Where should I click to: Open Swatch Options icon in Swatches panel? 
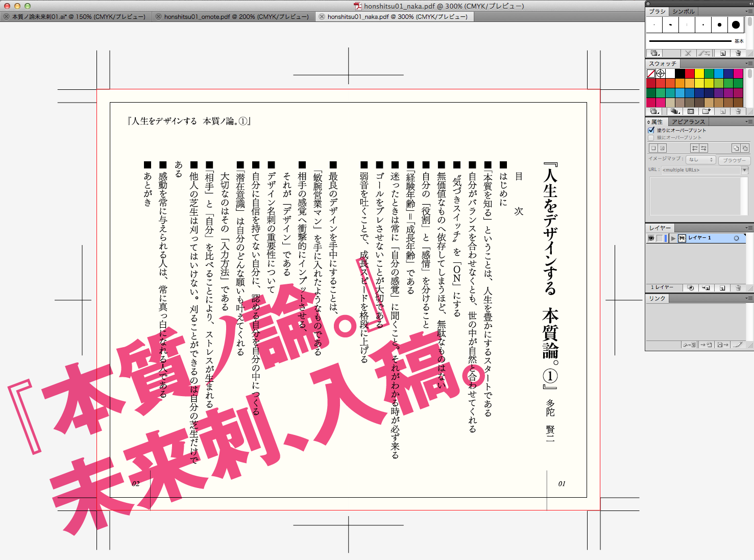click(691, 111)
